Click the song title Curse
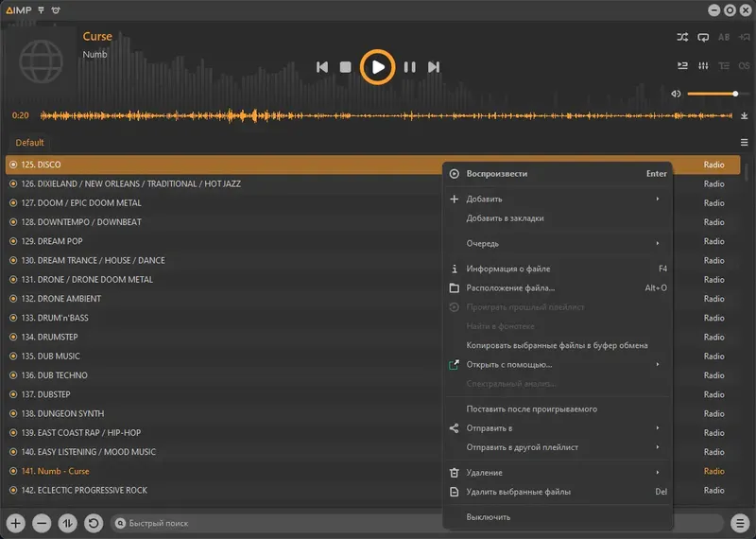756x539 pixels. click(97, 36)
